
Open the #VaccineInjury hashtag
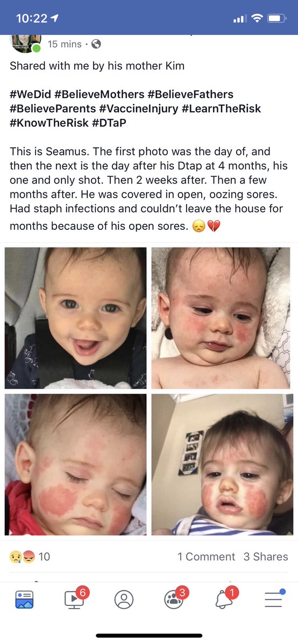pyautogui.click(x=138, y=109)
